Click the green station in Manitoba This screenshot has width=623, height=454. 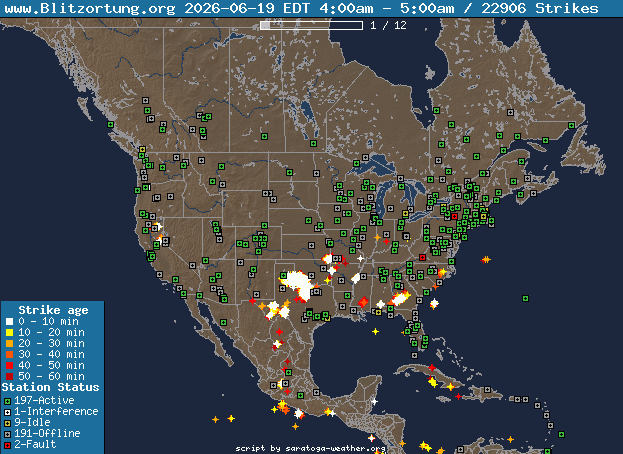click(313, 143)
